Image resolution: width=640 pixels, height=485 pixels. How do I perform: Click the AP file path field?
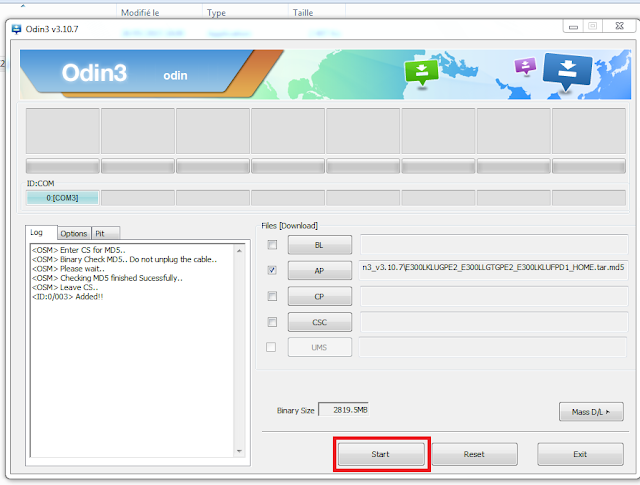pyautogui.click(x=493, y=269)
